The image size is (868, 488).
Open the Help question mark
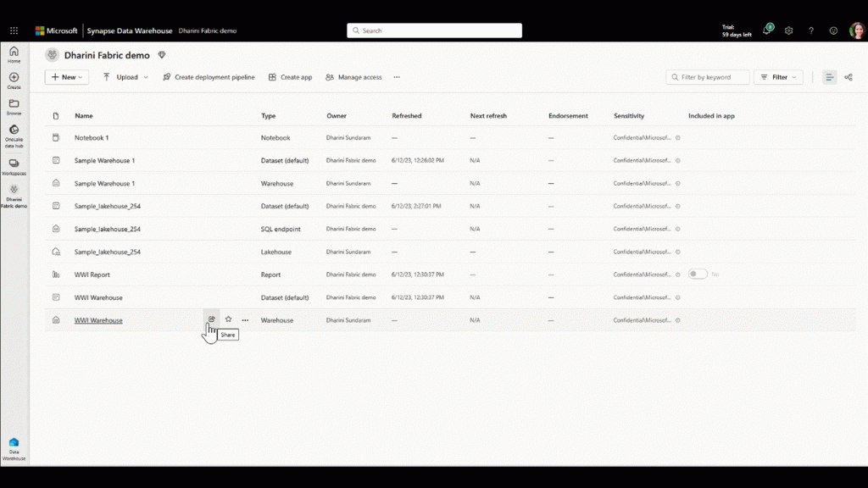pyautogui.click(x=811, y=31)
